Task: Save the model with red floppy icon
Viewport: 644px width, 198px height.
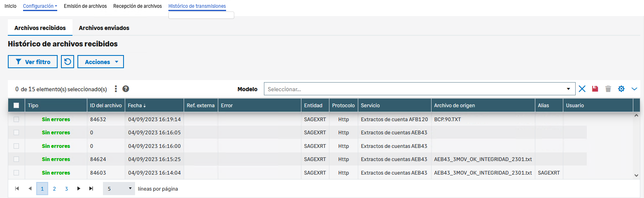Action: pos(595,89)
